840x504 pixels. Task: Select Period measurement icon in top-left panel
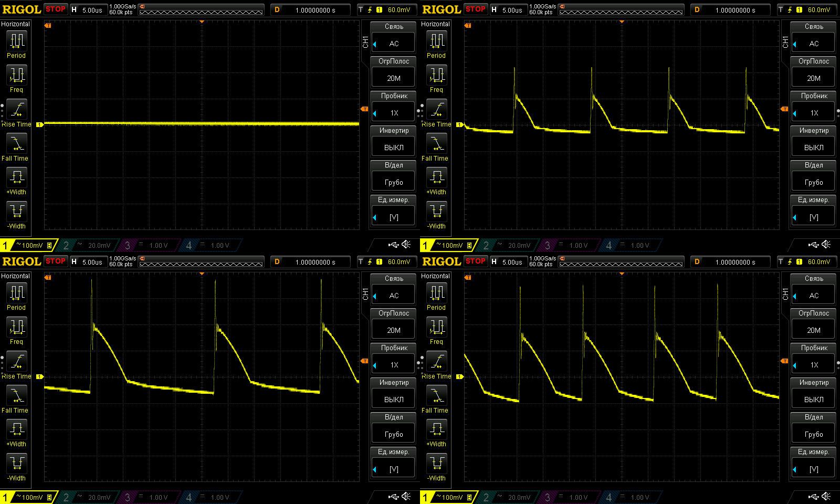point(16,40)
